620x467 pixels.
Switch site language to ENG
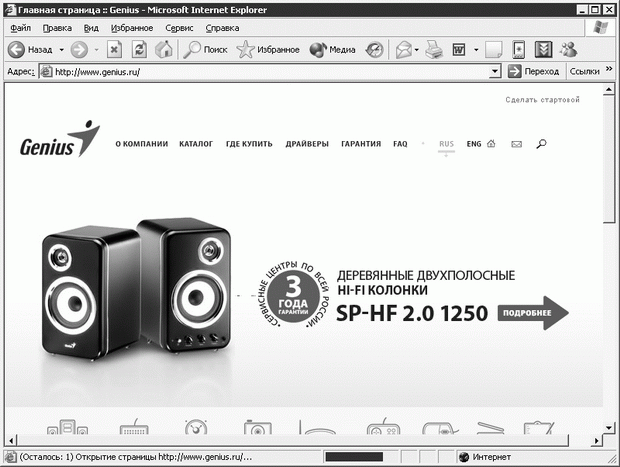(x=474, y=144)
